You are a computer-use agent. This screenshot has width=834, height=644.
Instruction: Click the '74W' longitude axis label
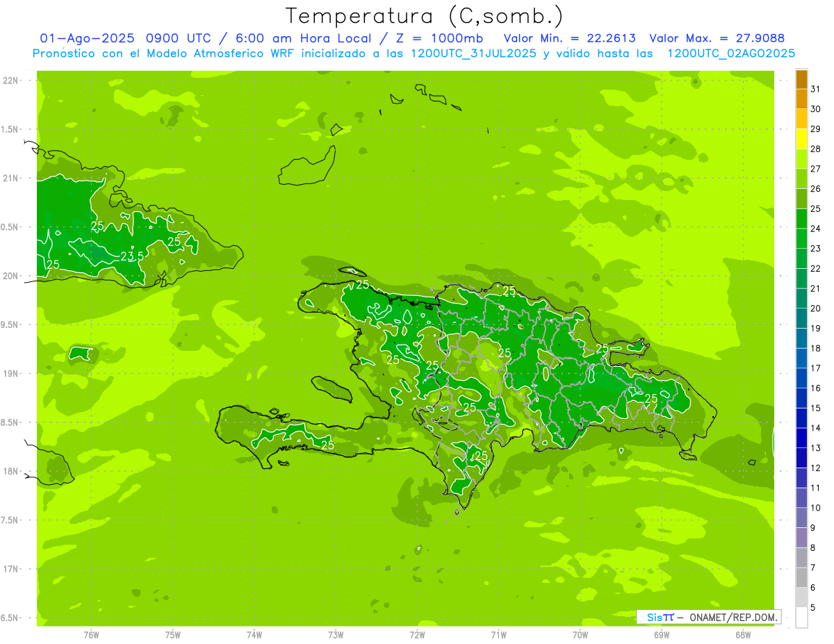tap(254, 635)
